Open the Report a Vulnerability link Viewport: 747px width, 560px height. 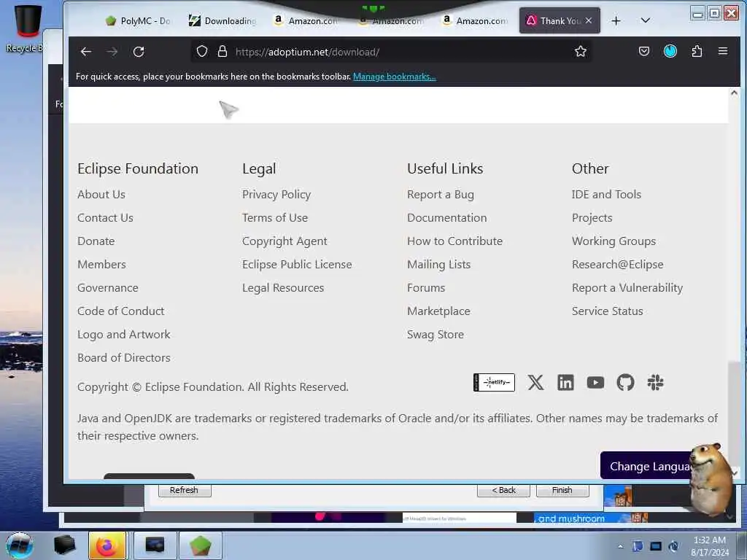pyautogui.click(x=627, y=287)
